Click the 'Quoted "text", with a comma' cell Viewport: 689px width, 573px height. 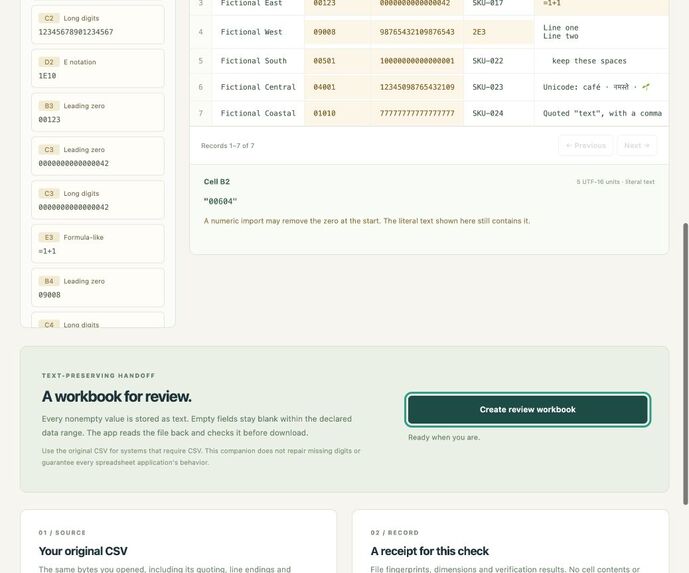(x=602, y=113)
